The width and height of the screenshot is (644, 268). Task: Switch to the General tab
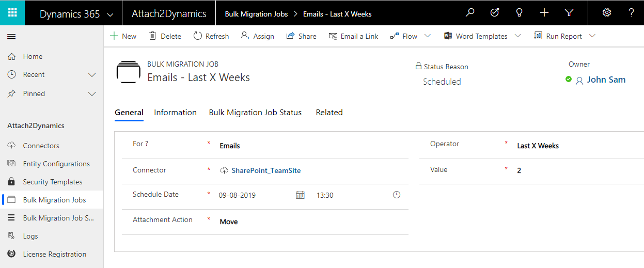[x=129, y=113]
